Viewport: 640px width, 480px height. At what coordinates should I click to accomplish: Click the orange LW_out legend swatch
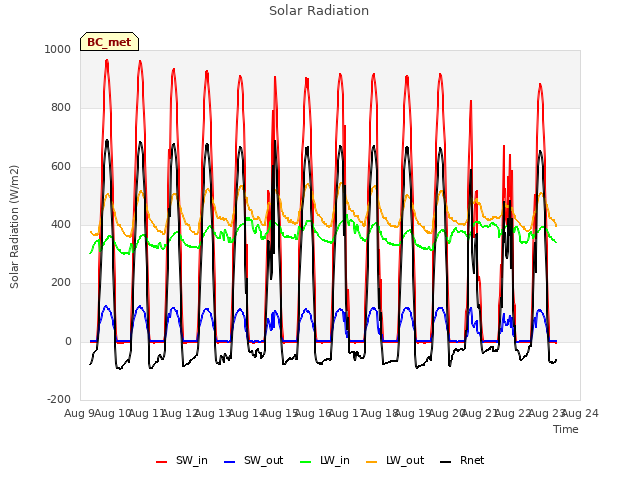(371, 462)
